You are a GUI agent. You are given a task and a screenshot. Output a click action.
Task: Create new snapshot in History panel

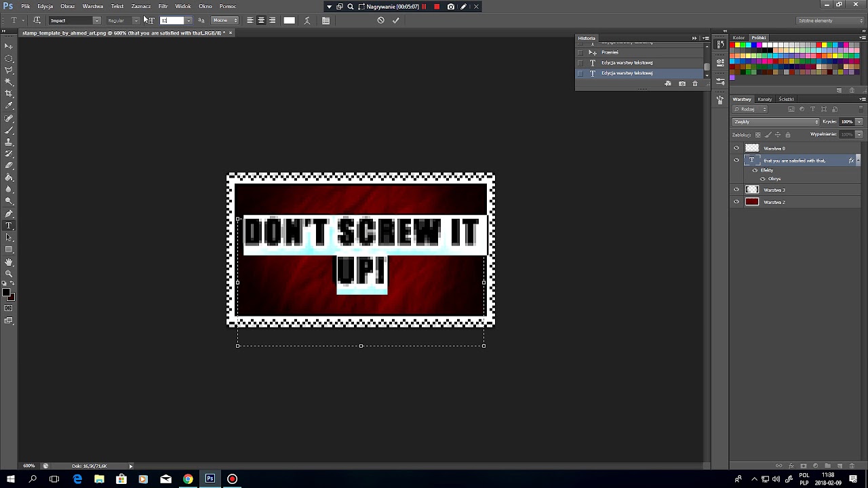pos(682,83)
